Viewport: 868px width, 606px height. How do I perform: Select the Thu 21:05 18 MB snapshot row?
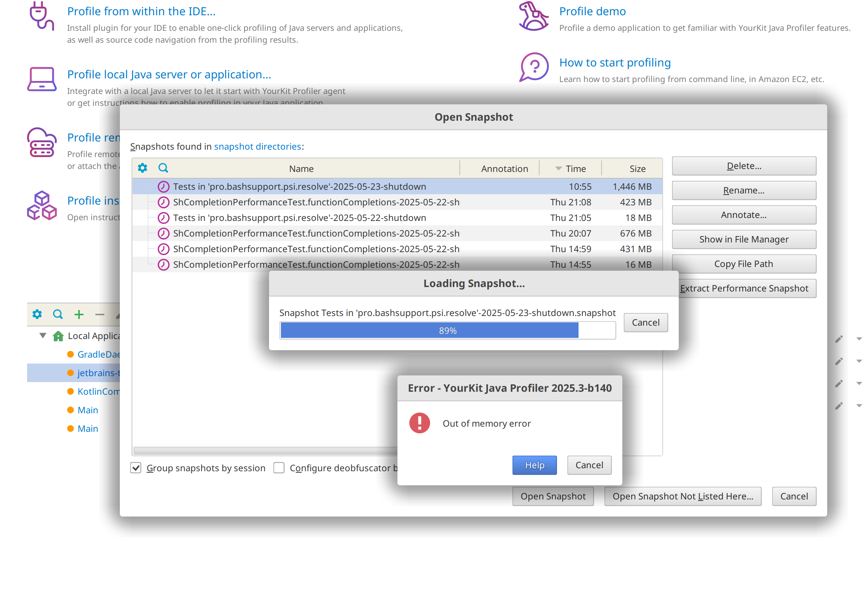(x=397, y=218)
